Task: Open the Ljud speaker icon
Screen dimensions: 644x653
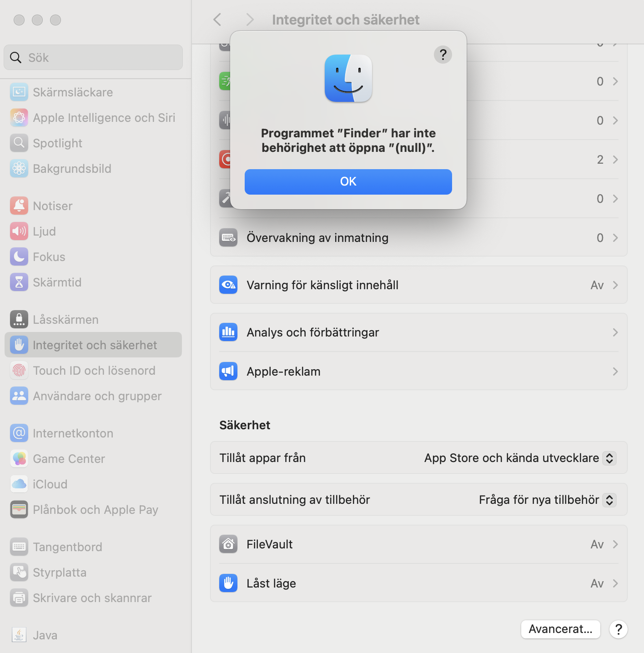Action: point(19,231)
